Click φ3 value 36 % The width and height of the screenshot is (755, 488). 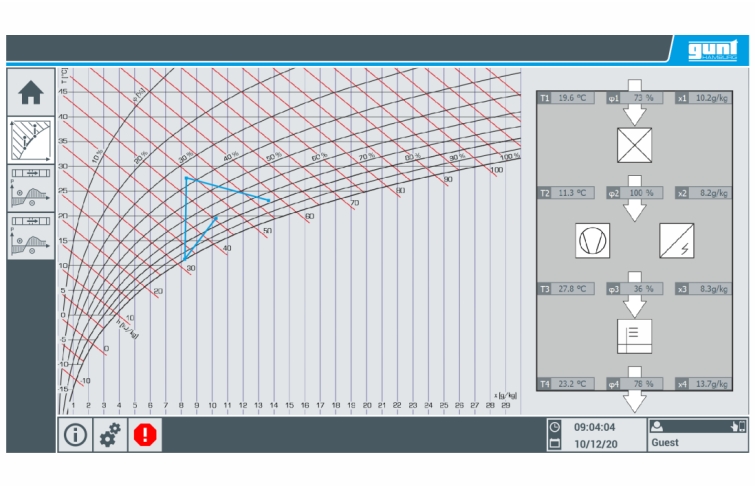coord(643,289)
